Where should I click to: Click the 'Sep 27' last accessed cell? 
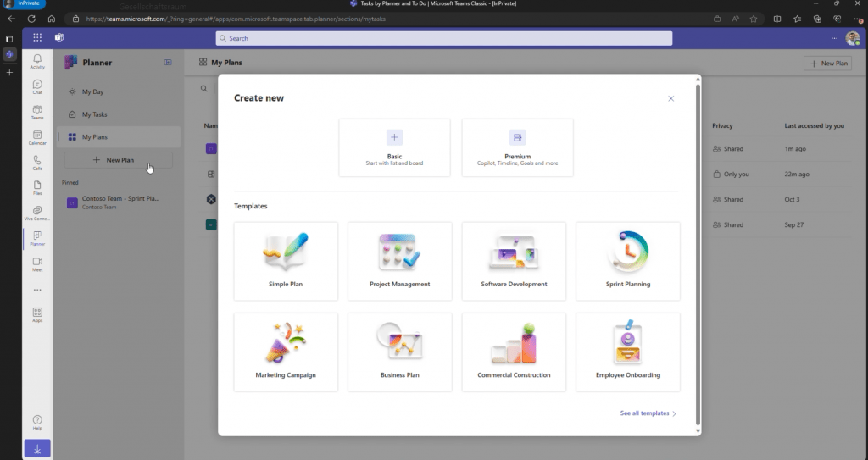click(x=793, y=224)
